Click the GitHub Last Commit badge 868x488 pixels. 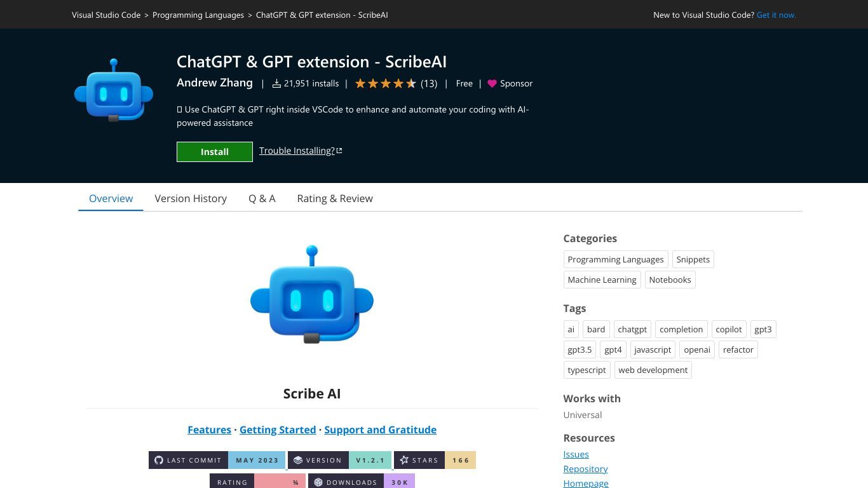[217, 460]
